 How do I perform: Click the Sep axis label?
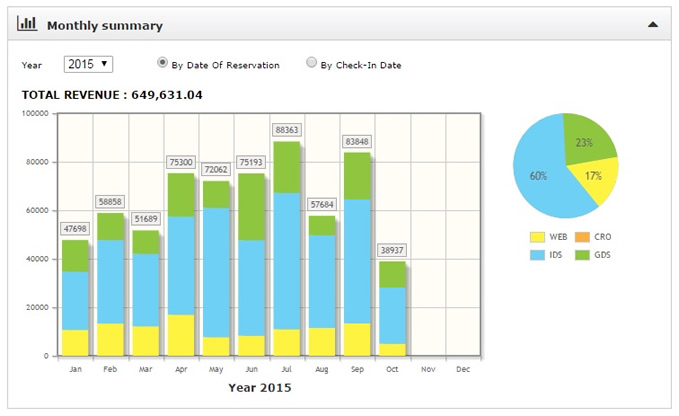pos(357,369)
